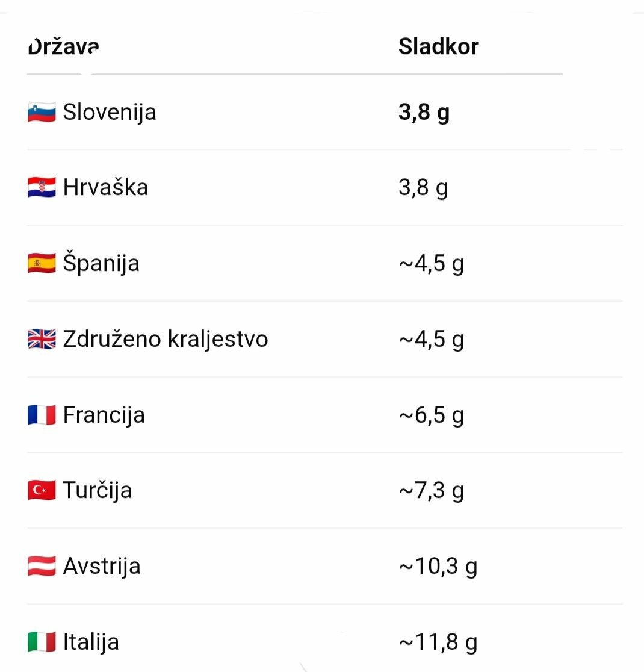The width and height of the screenshot is (644, 672).
Task: Tap the Francija country label
Action: (x=104, y=415)
